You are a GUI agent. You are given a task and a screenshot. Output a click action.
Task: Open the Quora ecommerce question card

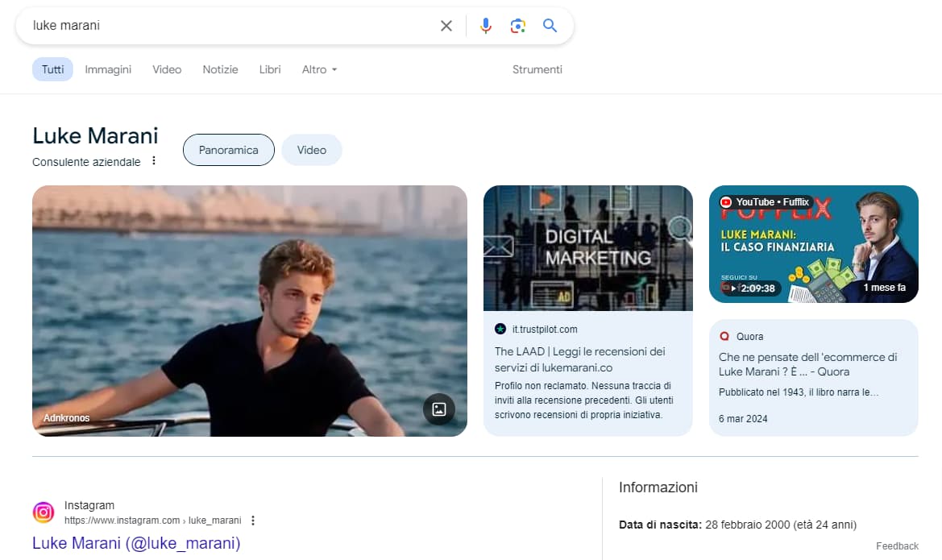(813, 377)
